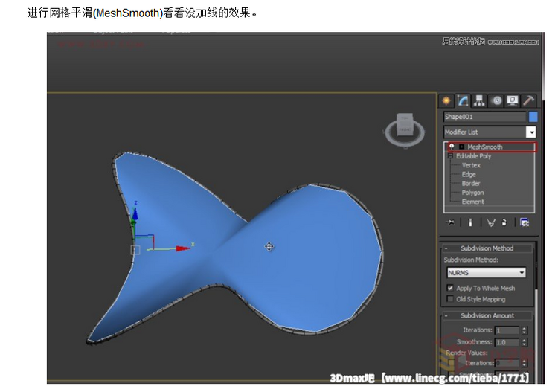Click the Make Unique icon

(491, 223)
